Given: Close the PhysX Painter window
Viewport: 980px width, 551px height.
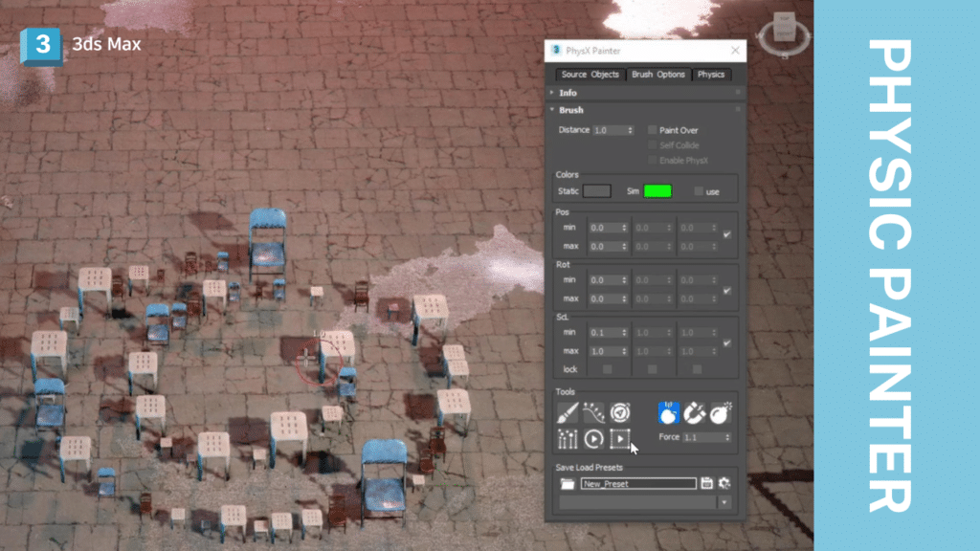Looking at the screenshot, I should (735, 51).
